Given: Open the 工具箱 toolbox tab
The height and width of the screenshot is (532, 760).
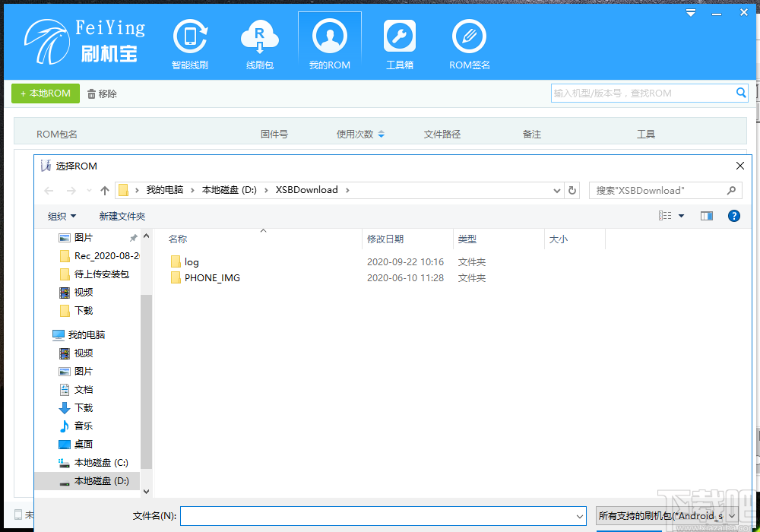Looking at the screenshot, I should (400, 45).
